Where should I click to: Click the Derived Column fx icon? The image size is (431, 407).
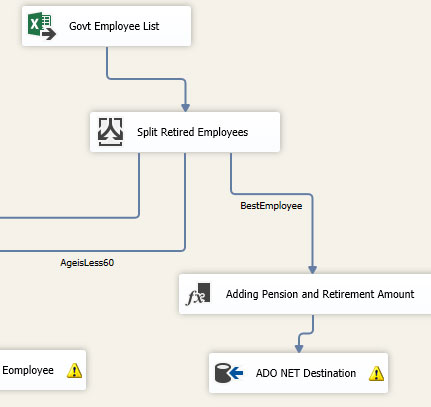tap(198, 294)
